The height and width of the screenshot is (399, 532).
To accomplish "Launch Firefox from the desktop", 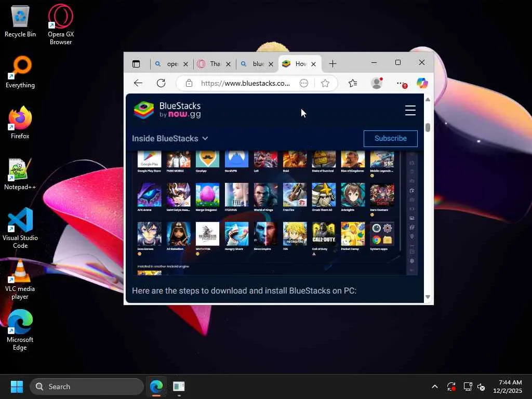I will pos(20,123).
